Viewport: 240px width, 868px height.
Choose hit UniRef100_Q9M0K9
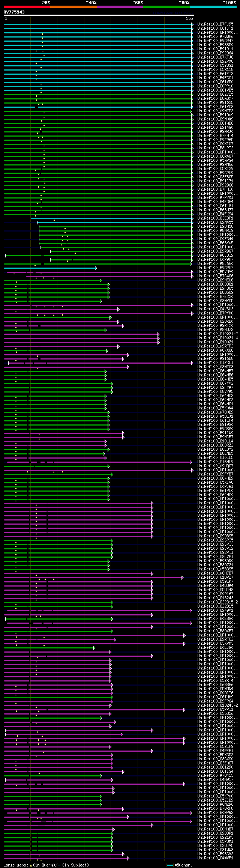(x=215, y=119)
